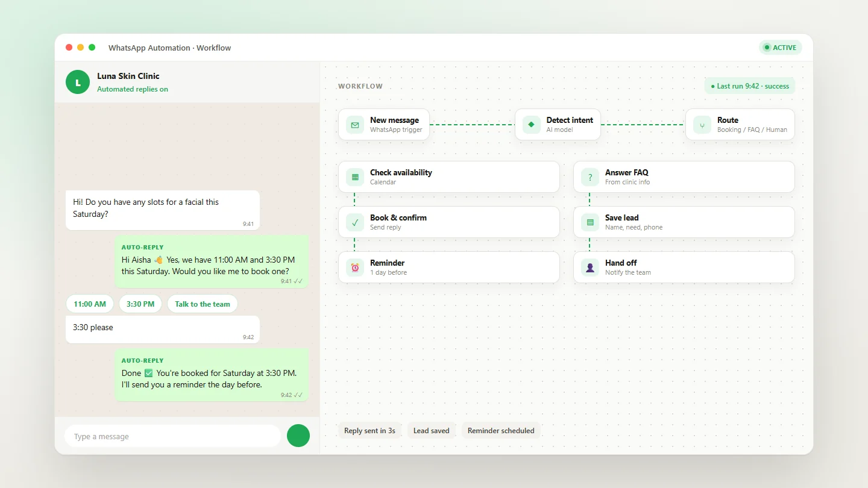
Task: Click the Luna Skin Clinic chat name
Action: pyautogui.click(x=128, y=76)
